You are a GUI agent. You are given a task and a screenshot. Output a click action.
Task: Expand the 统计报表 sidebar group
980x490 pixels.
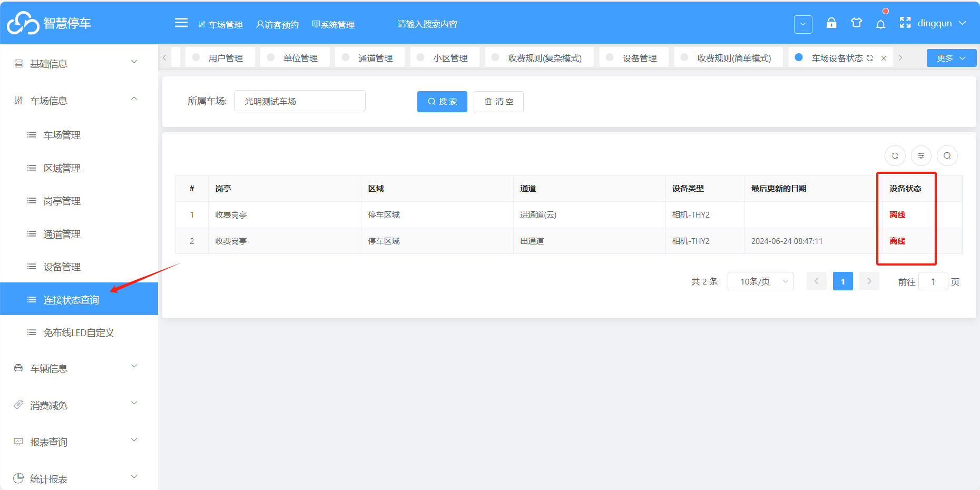(x=79, y=478)
